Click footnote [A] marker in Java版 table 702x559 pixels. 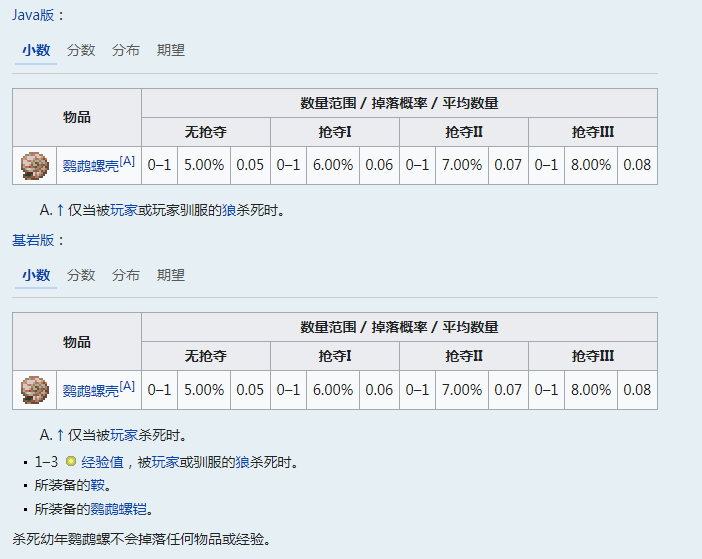127,161
